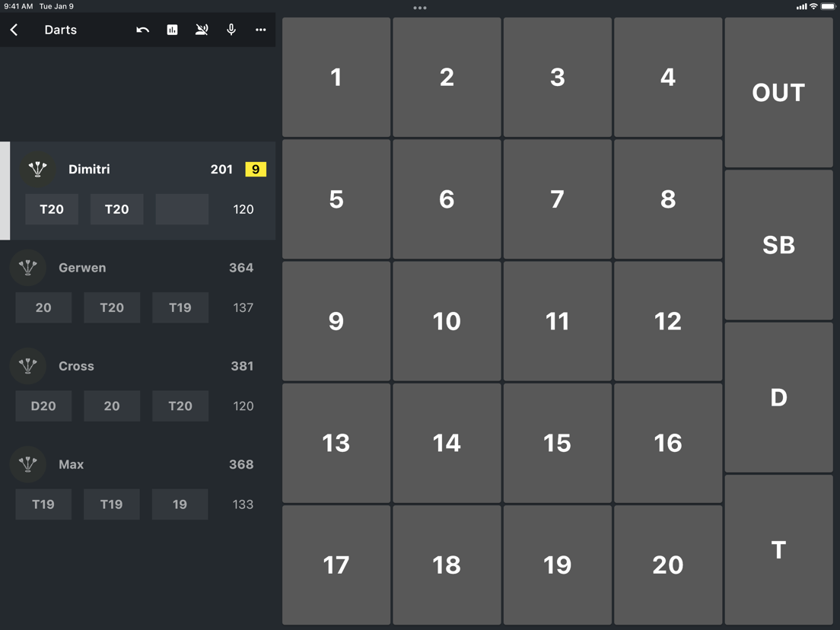
Task: Click Cross's player avatar icon
Action: click(28, 366)
